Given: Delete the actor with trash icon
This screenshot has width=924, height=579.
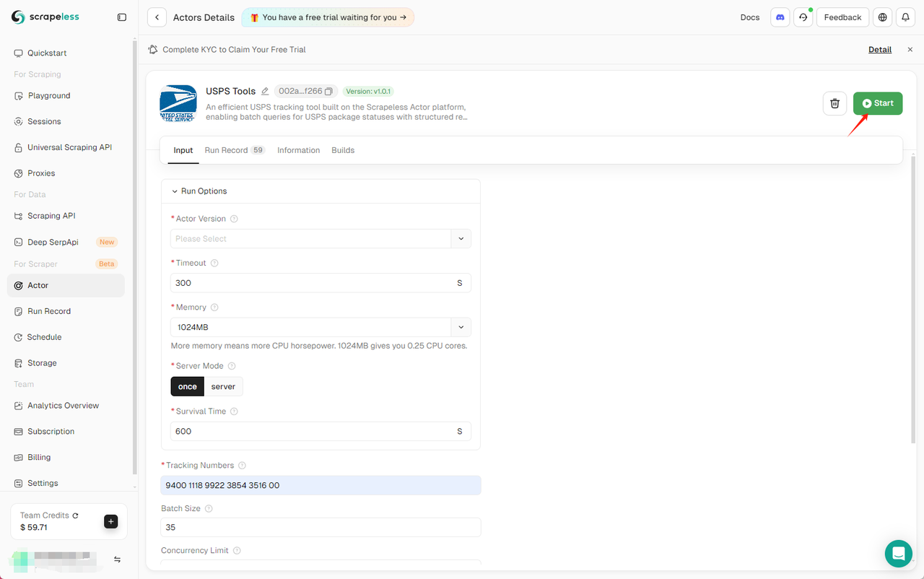Looking at the screenshot, I should (834, 103).
